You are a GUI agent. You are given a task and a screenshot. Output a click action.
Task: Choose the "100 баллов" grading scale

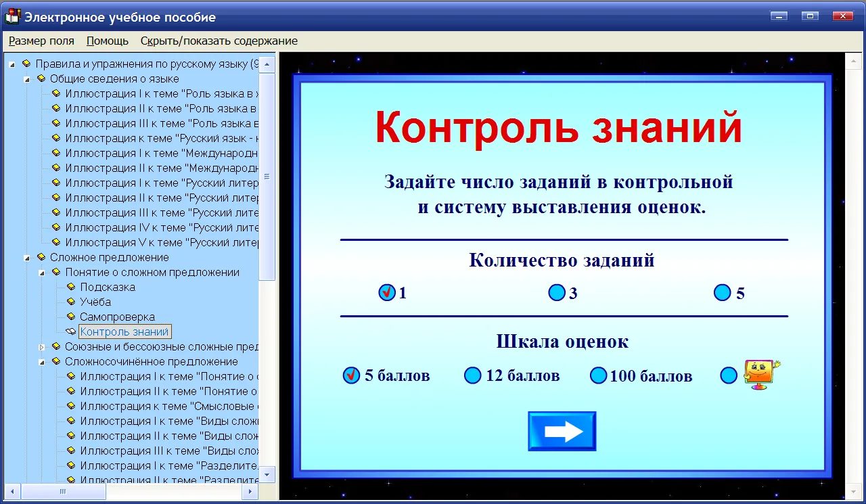(x=598, y=375)
